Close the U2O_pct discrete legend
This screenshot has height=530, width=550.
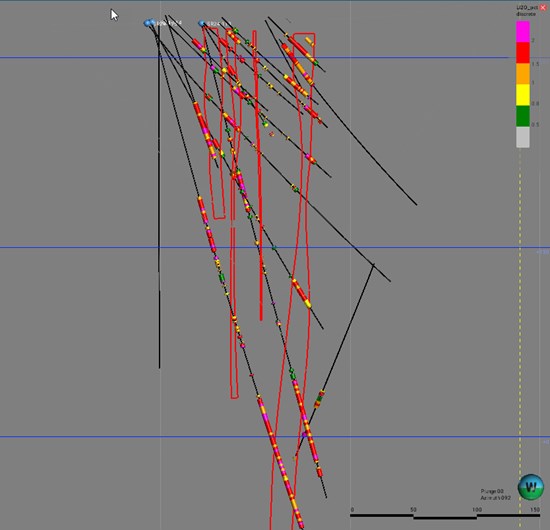[x=543, y=8]
